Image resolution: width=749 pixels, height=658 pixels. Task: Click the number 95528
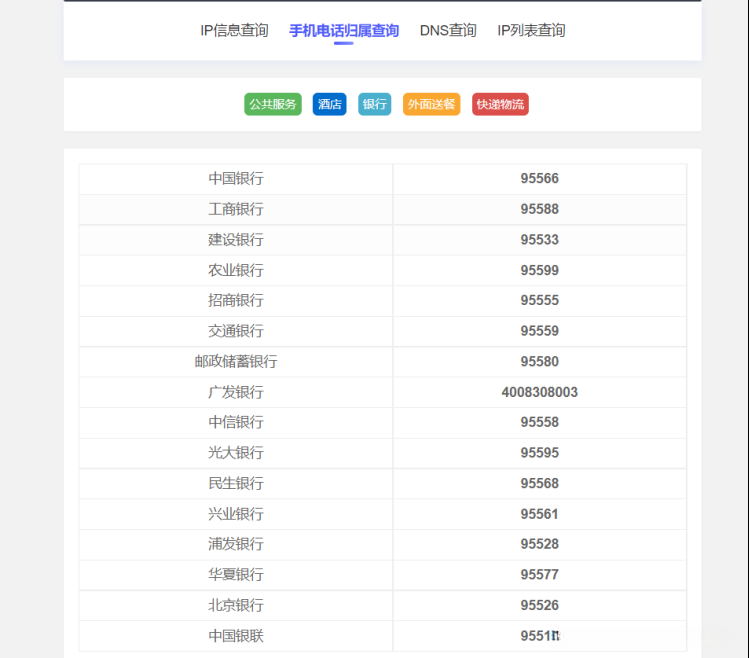point(539,544)
